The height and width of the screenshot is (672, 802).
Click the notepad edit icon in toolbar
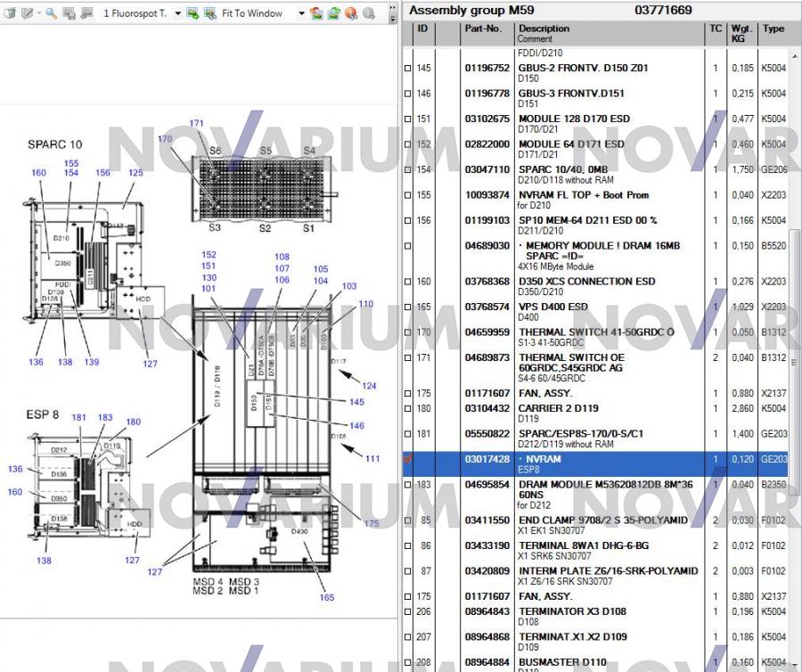28,13
